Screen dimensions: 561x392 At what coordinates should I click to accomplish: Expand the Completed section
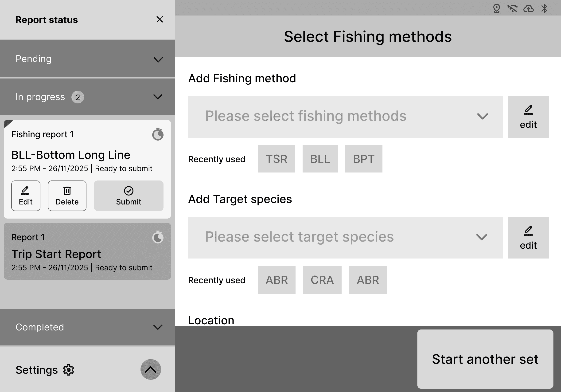click(158, 327)
